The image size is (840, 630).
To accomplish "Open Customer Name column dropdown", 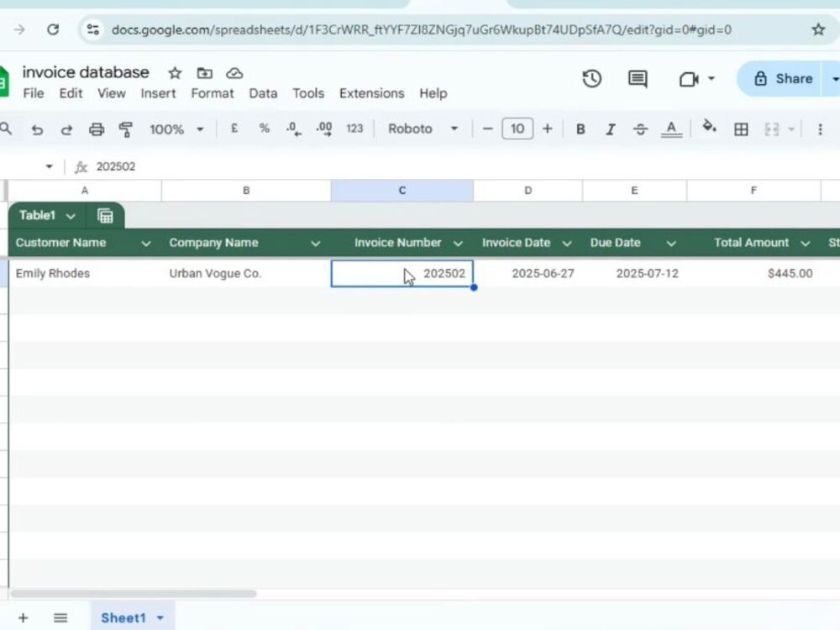I will (145, 244).
